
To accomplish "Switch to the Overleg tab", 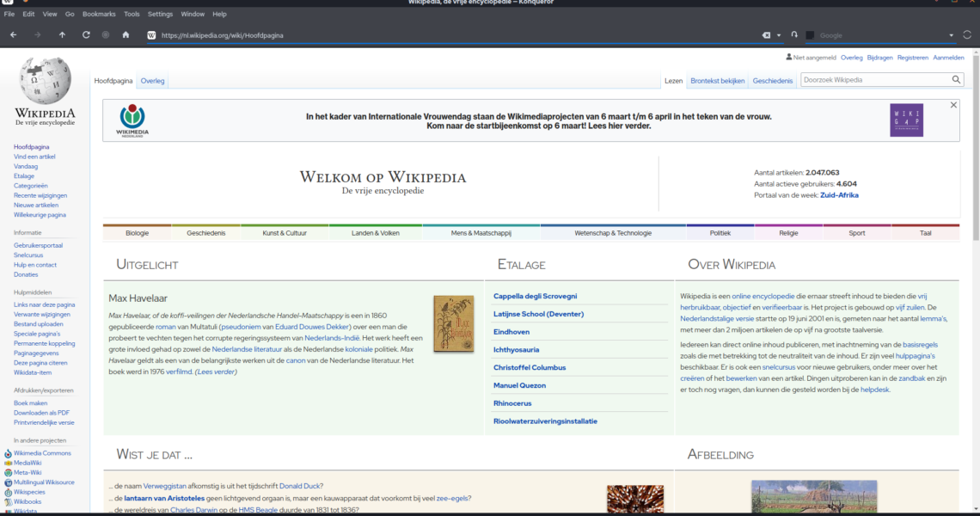I will pyautogui.click(x=153, y=81).
